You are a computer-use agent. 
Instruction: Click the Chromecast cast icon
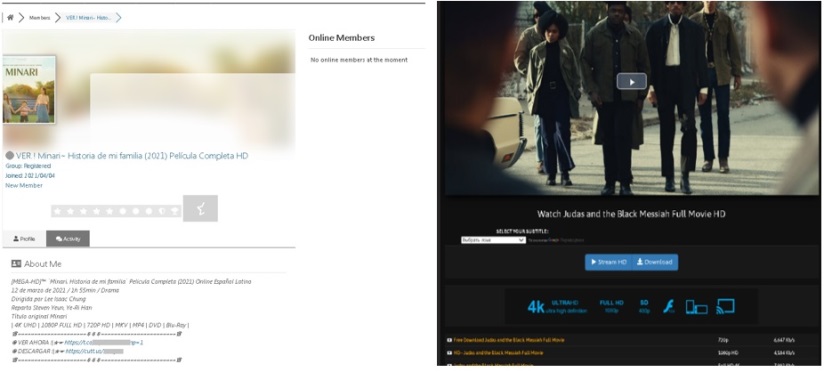coord(725,306)
